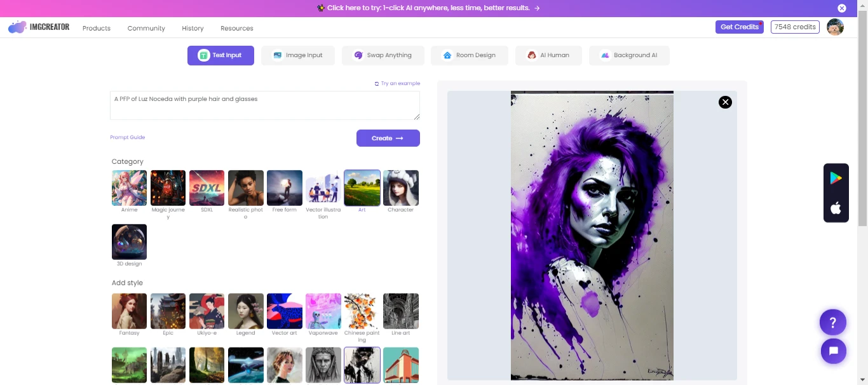Close the top promo banner
868x385 pixels.
point(842,8)
